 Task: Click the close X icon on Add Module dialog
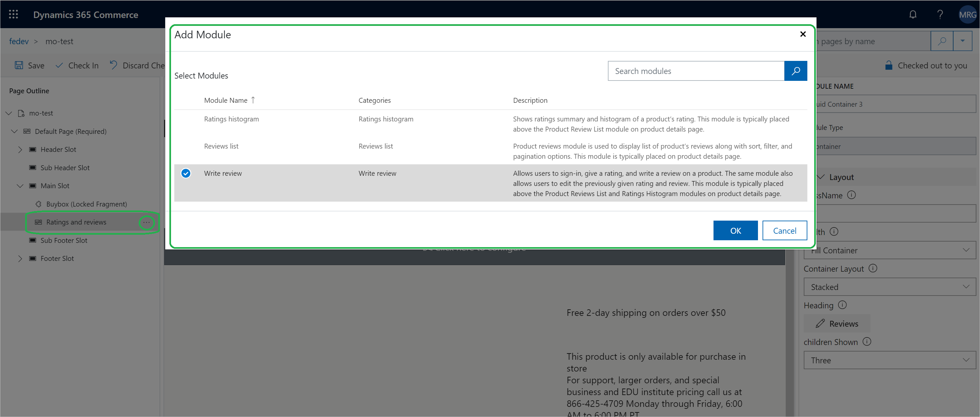(802, 34)
